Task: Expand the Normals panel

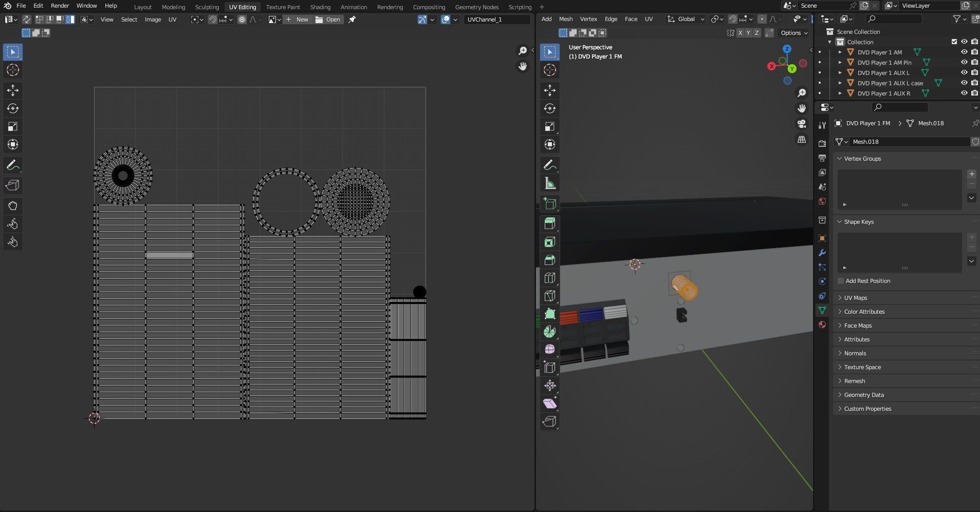Action: pos(905,353)
